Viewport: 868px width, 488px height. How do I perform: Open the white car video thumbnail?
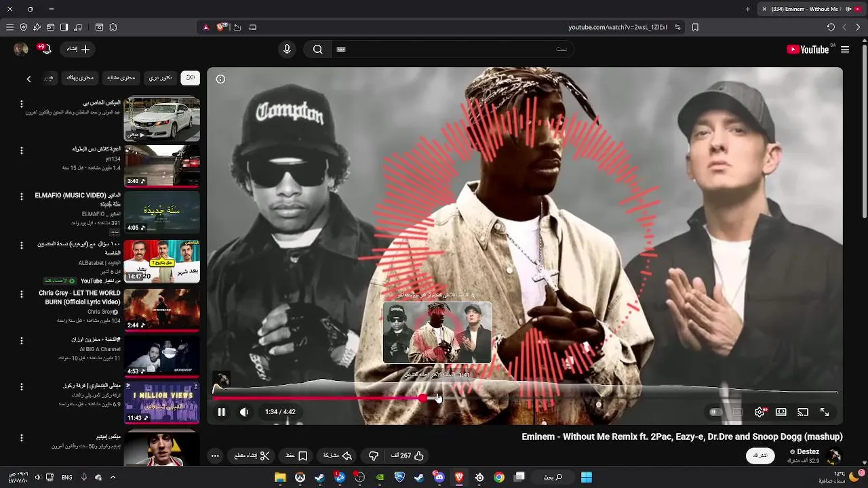coord(162,118)
